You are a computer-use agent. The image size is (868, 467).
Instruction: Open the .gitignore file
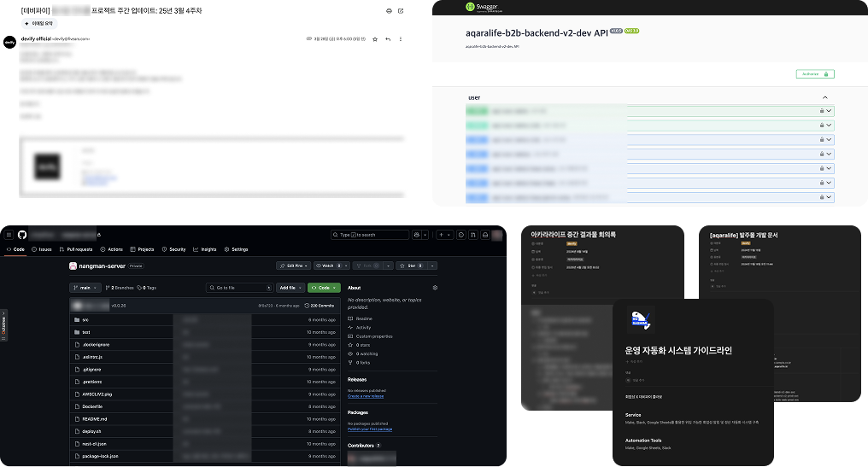pyautogui.click(x=92, y=369)
